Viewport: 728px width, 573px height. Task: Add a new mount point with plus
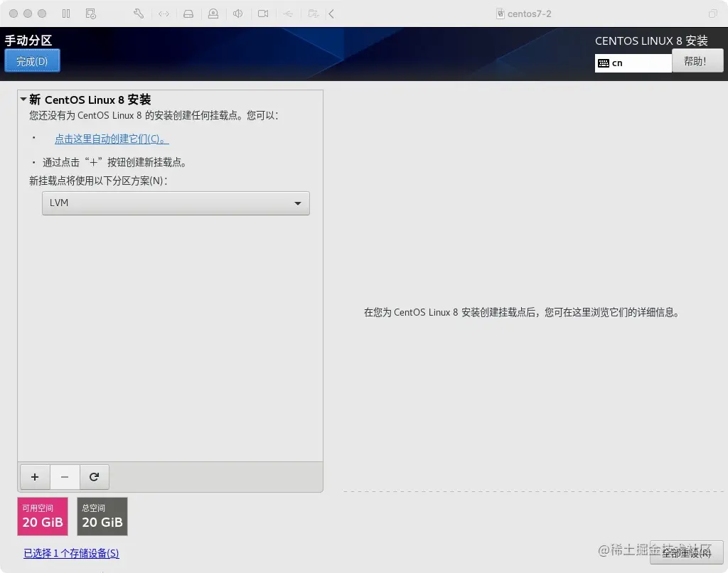[35, 477]
